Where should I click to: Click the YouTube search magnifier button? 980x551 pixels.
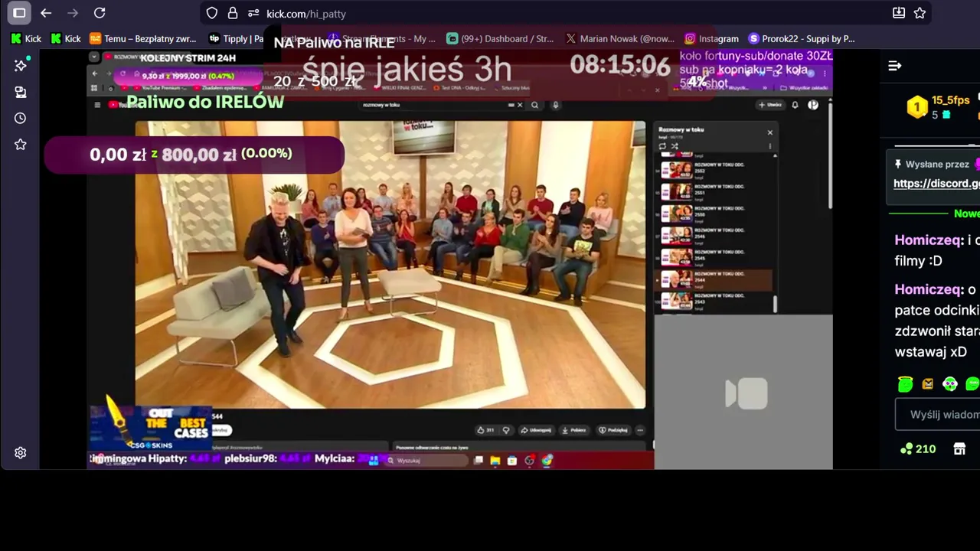pyautogui.click(x=534, y=105)
